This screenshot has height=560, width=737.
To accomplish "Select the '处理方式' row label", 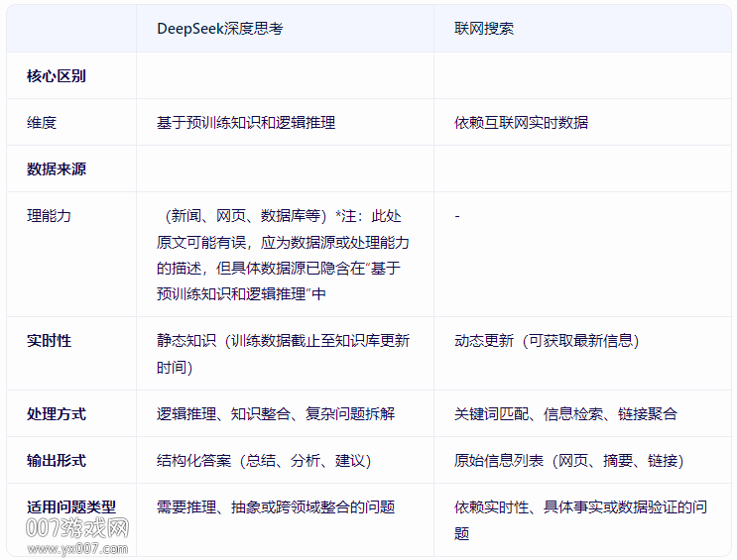I will click(x=57, y=414).
